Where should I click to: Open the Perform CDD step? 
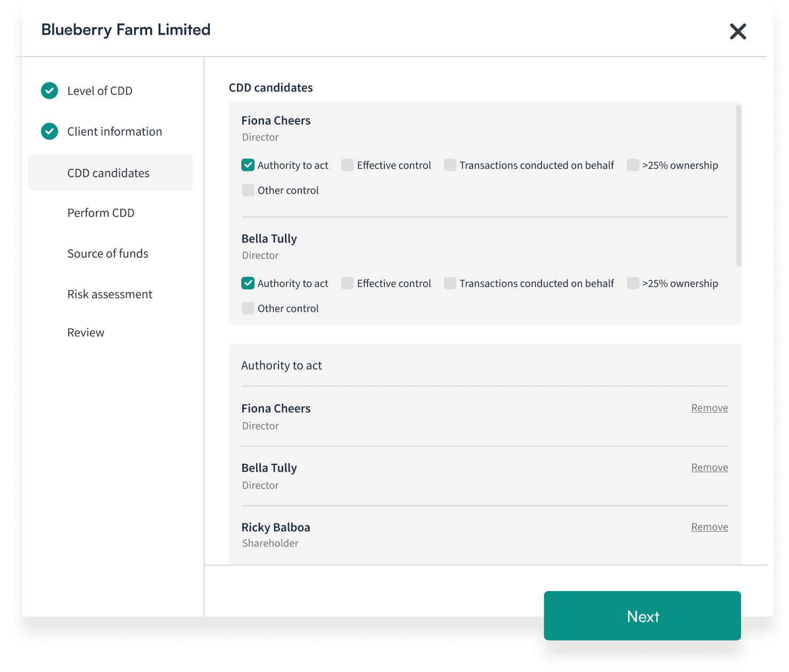(x=101, y=212)
